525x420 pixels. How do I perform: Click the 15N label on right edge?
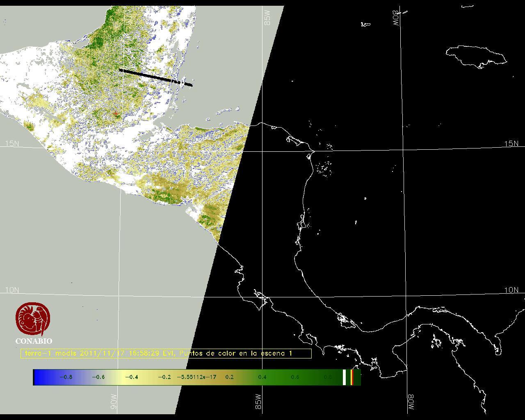[x=511, y=144]
